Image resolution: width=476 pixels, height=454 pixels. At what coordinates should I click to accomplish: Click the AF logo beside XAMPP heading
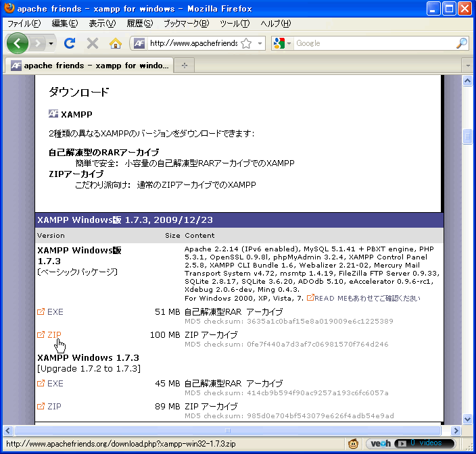pyautogui.click(x=53, y=113)
